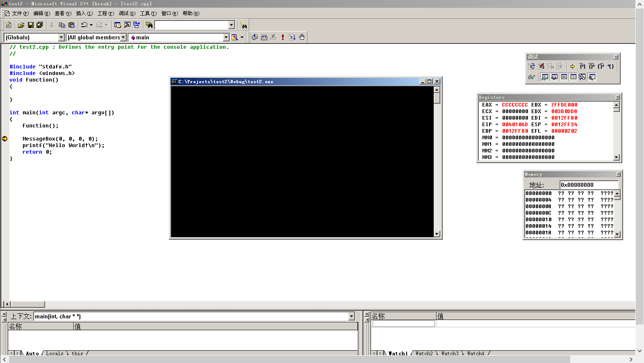Click the Step Into icon in debug toolbar
This screenshot has width=644, height=363.
point(582,66)
